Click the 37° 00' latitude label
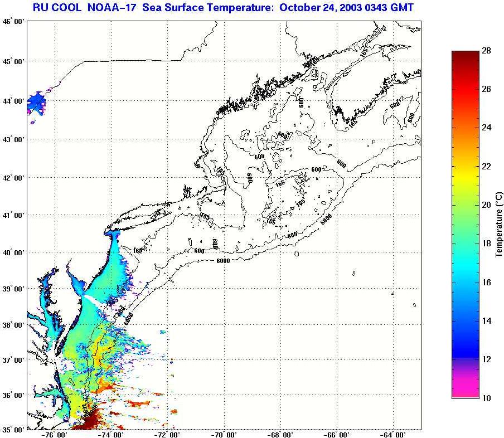Image resolution: width=504 pixels, height=438 pixels. pos(14,360)
